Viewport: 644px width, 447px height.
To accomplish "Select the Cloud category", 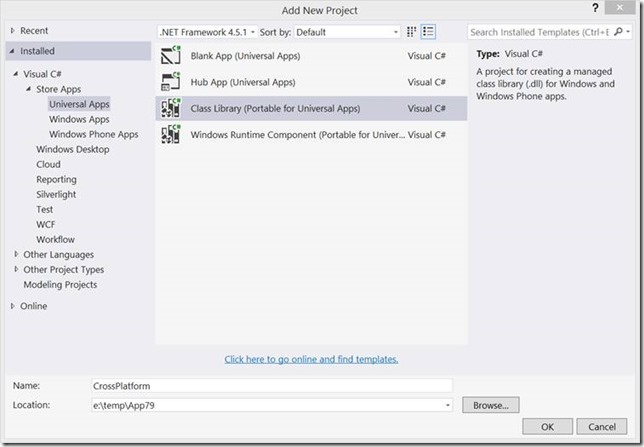I will click(48, 164).
